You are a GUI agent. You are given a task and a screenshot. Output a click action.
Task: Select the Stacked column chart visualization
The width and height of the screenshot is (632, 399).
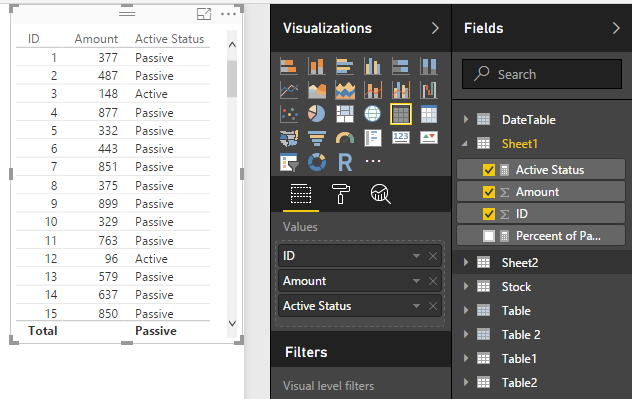tap(316, 66)
